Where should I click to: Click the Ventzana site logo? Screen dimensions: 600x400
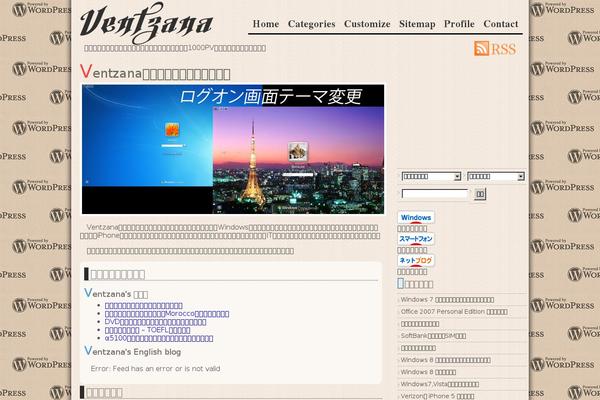[146, 22]
